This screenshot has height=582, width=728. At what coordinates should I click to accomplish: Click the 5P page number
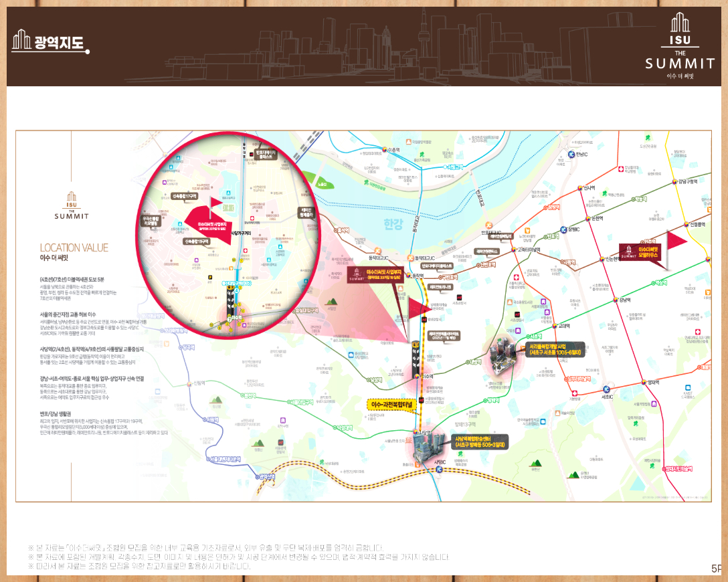[x=716, y=568]
